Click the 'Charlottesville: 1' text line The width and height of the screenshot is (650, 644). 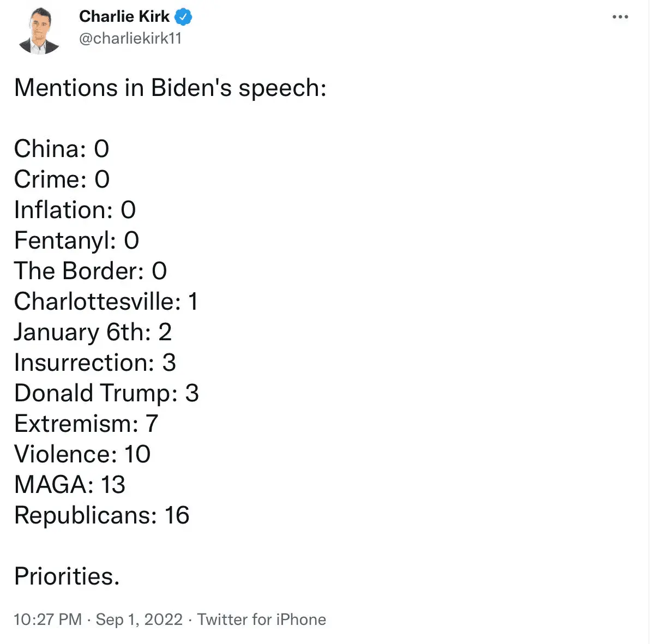tap(106, 302)
